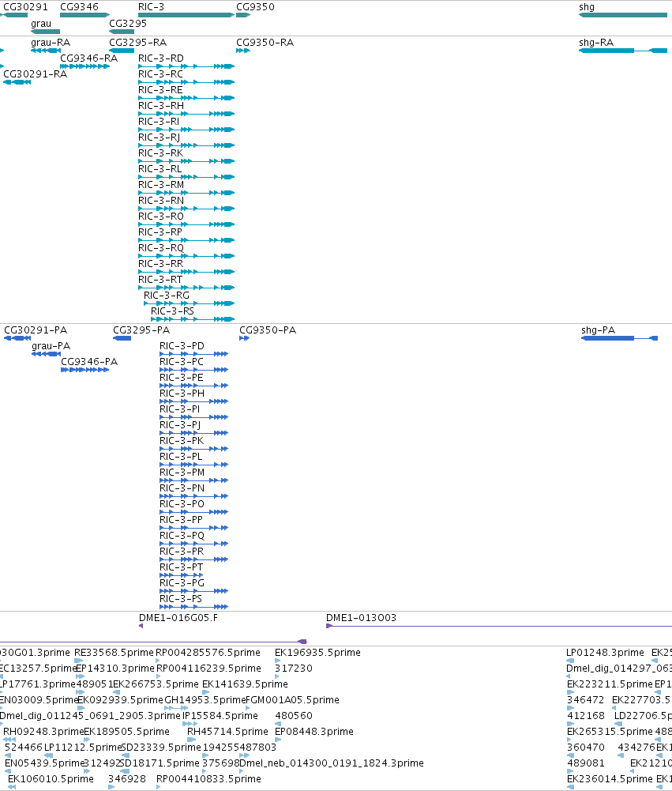This screenshot has height=791, width=672.
Task: Click the RIC-3-RQ transcript label
Action: coord(161,248)
